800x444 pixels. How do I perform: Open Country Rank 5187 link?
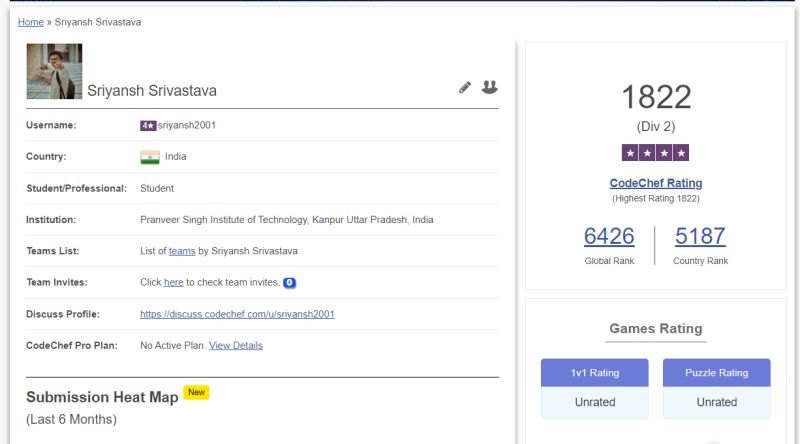700,236
